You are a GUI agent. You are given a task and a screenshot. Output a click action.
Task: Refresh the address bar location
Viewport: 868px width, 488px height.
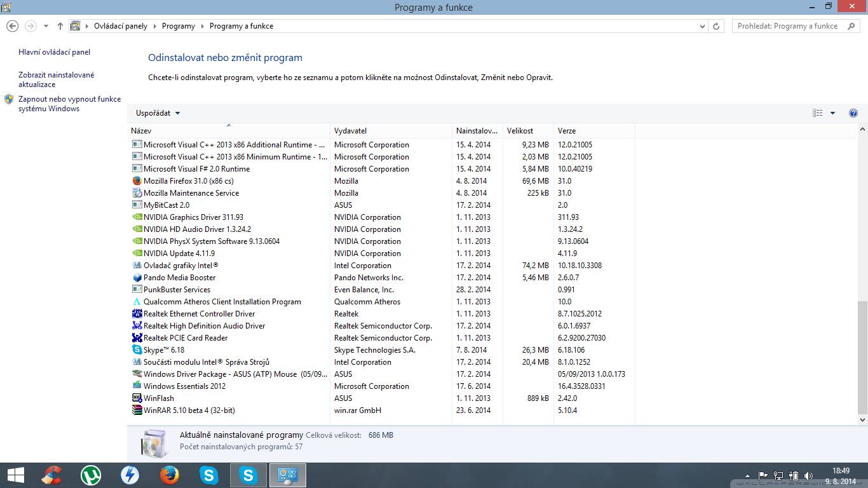[716, 26]
